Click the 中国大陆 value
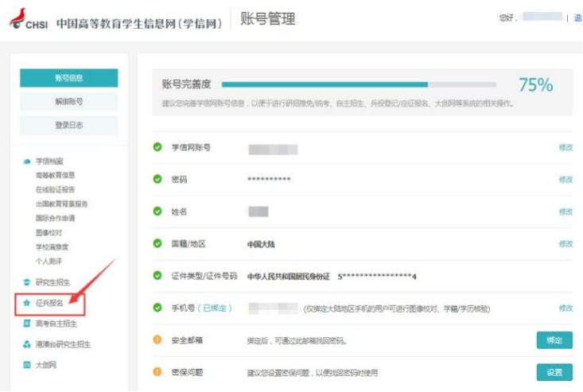583x392 pixels. 261,244
